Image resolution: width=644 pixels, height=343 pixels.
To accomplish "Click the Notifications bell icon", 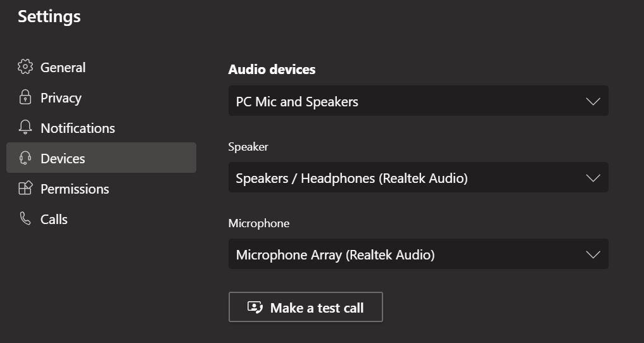I will [25, 128].
